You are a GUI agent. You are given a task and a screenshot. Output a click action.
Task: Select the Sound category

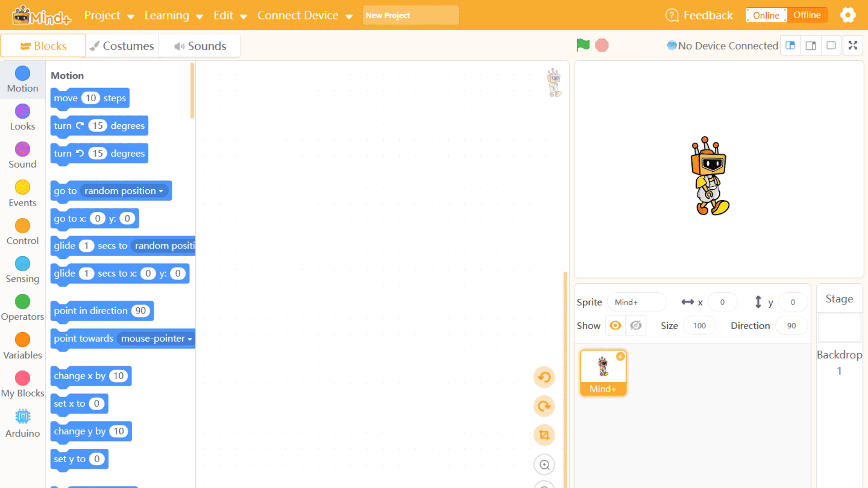tap(23, 156)
